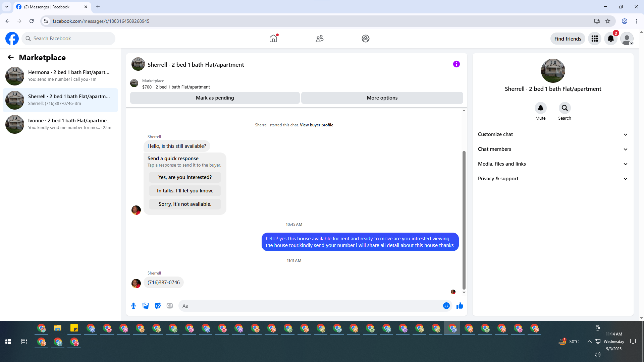The width and height of the screenshot is (644, 362).
Task: Select the Sherrell conversation in the list
Action: 60,100
